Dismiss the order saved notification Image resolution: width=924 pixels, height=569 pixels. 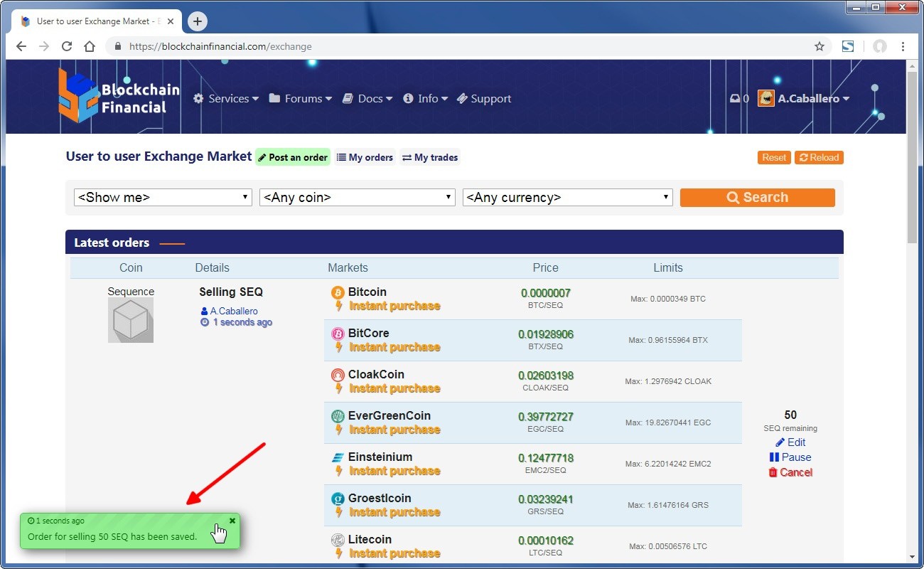tap(232, 521)
